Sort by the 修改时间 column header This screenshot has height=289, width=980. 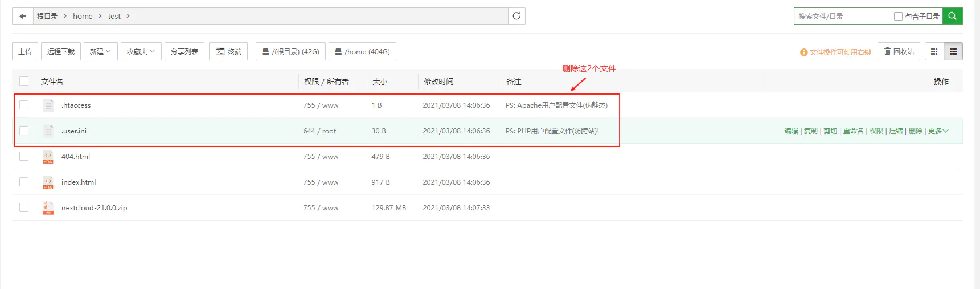(438, 82)
